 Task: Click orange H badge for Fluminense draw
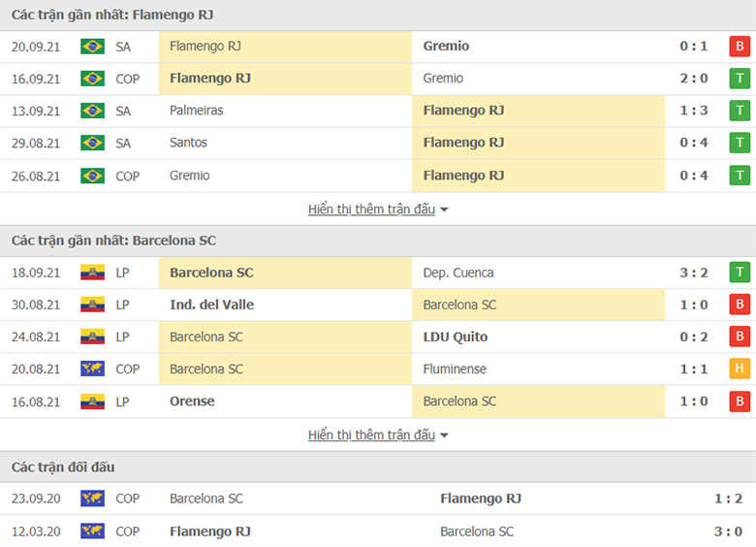(x=740, y=369)
